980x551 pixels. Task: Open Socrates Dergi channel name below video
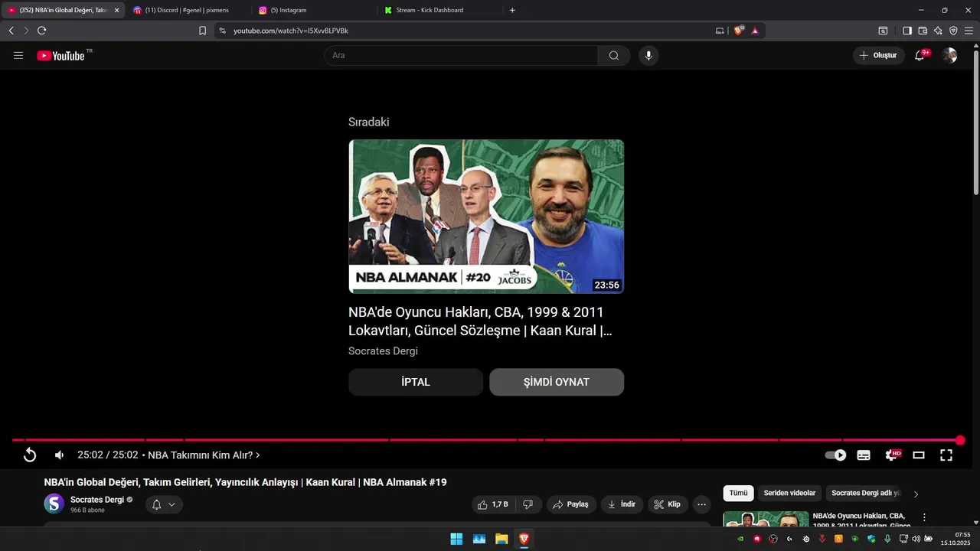tap(97, 500)
